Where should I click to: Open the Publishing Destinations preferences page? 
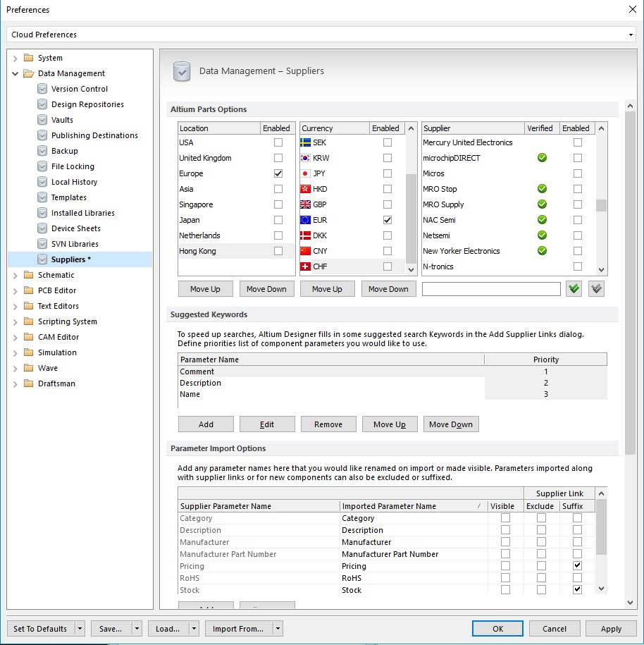pyautogui.click(x=94, y=135)
